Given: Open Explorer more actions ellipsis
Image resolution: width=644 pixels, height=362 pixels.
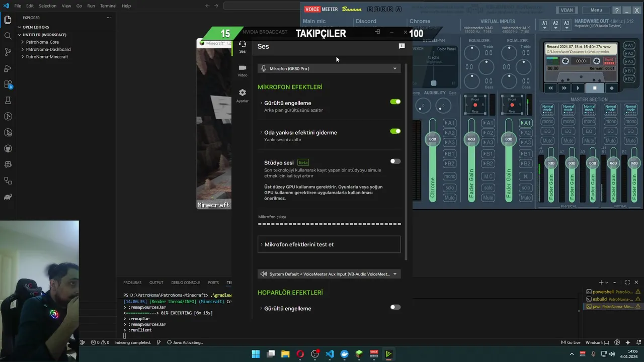Looking at the screenshot, I should (108, 18).
